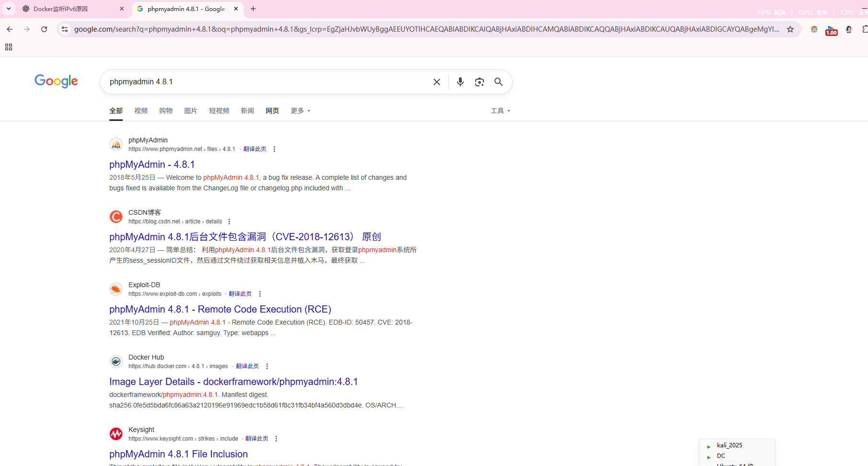Bookmark this page with the star icon

[790, 29]
